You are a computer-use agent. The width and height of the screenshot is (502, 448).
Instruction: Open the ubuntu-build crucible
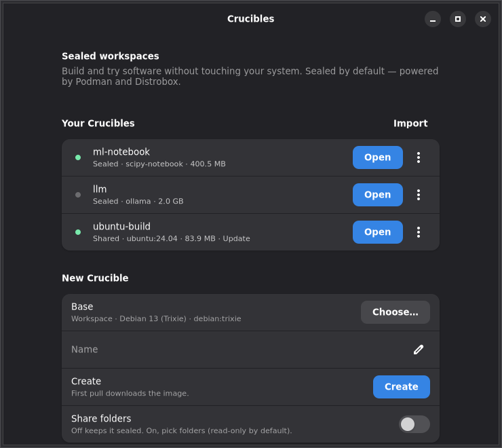click(x=378, y=232)
